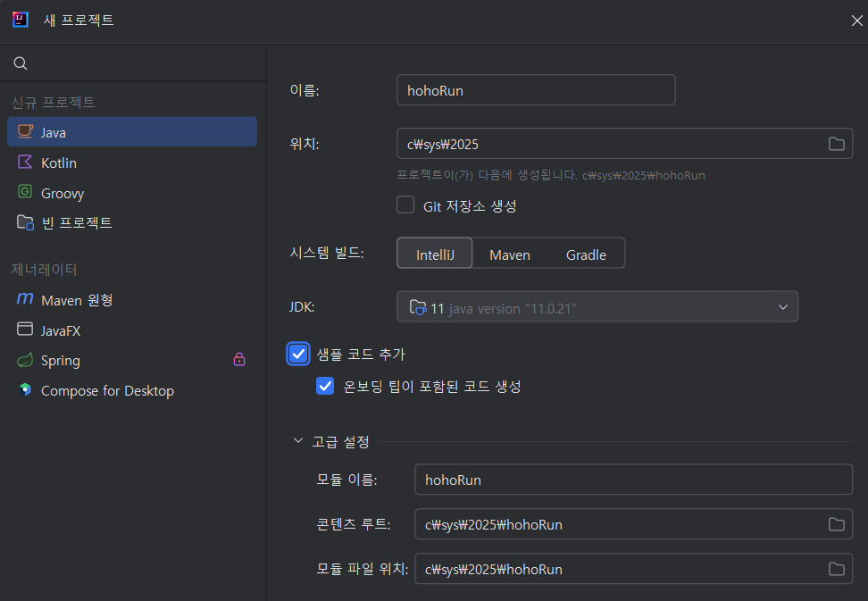
Task: Click the 제너레이터 section header
Action: click(45, 270)
